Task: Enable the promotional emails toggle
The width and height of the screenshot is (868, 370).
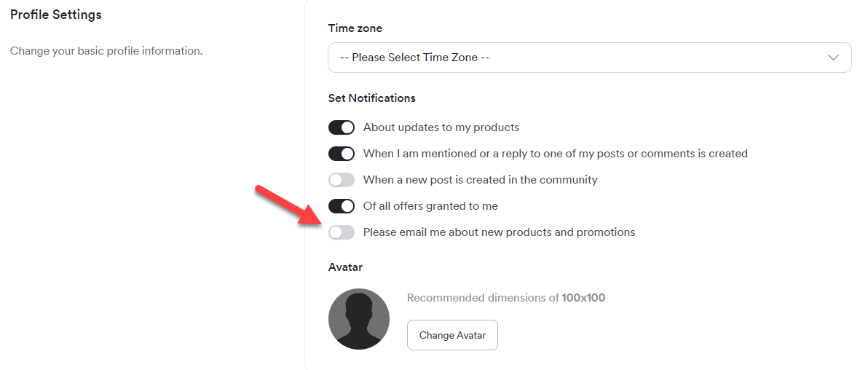Action: point(342,232)
